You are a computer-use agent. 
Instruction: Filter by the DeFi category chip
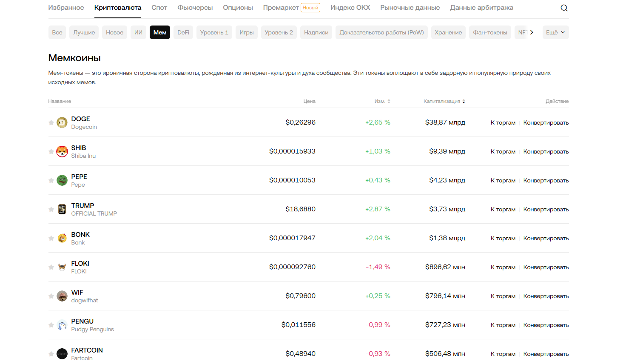click(x=183, y=32)
